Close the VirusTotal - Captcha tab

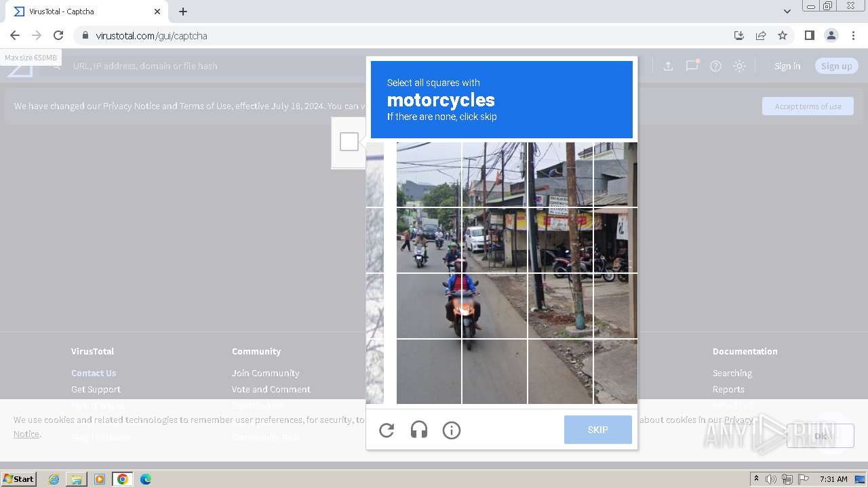157,12
